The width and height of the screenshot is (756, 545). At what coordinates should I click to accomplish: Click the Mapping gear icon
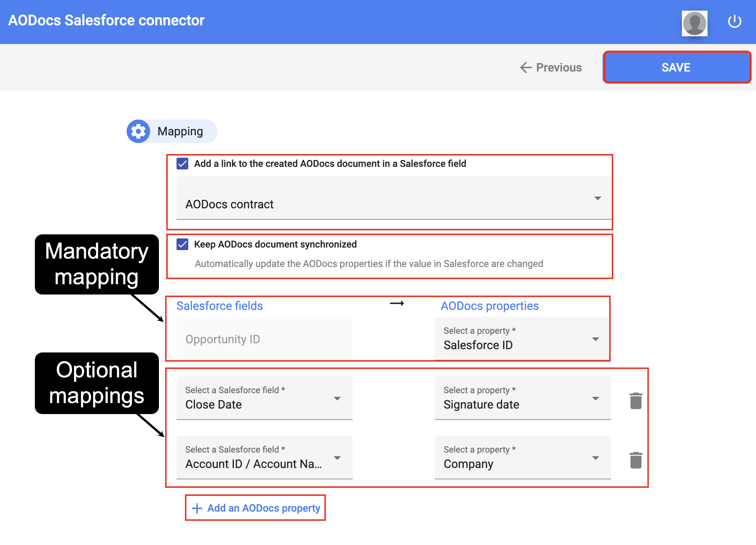pos(138,131)
